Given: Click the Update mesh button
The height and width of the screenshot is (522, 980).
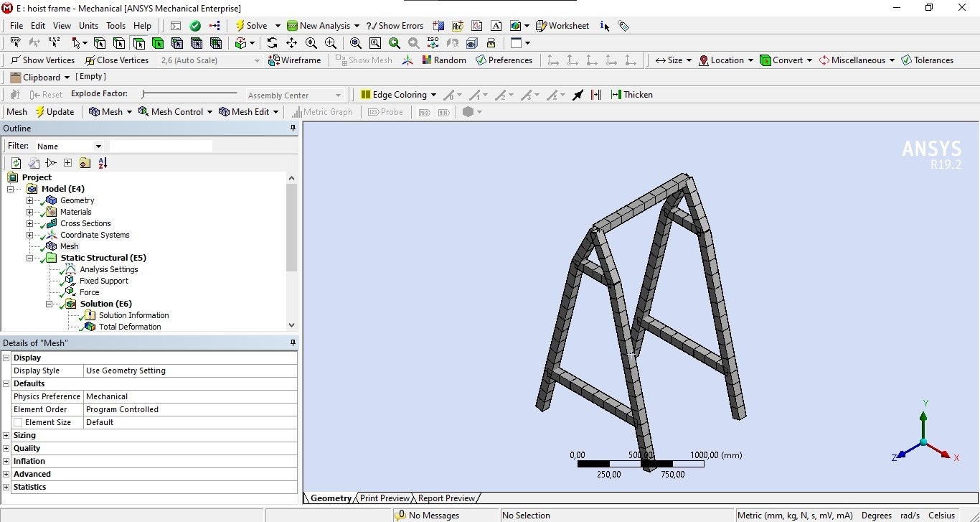Looking at the screenshot, I should tap(55, 112).
